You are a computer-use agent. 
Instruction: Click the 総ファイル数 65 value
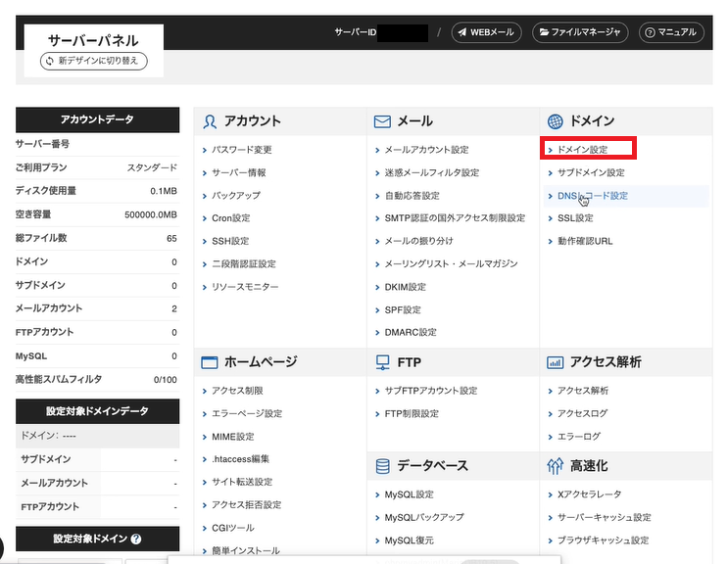(x=171, y=238)
